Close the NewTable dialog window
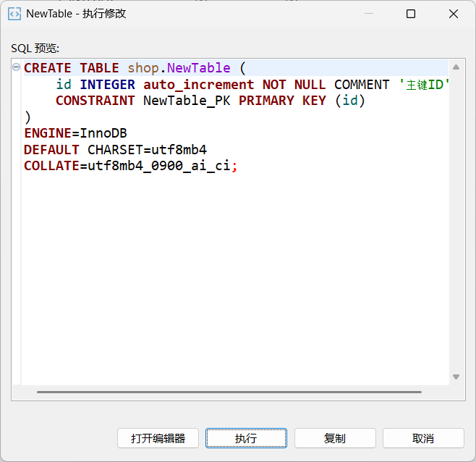476x462 pixels. (454, 14)
